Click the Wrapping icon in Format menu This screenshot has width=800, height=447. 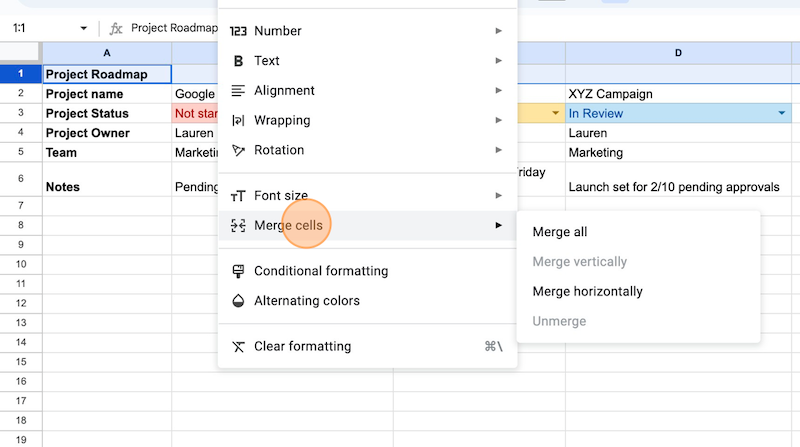click(238, 120)
